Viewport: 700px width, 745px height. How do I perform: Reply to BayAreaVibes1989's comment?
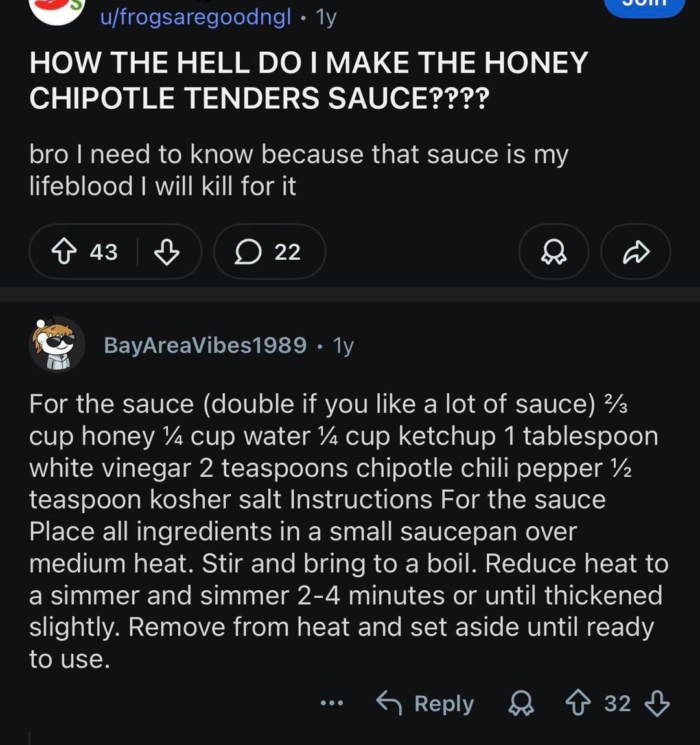click(x=426, y=704)
